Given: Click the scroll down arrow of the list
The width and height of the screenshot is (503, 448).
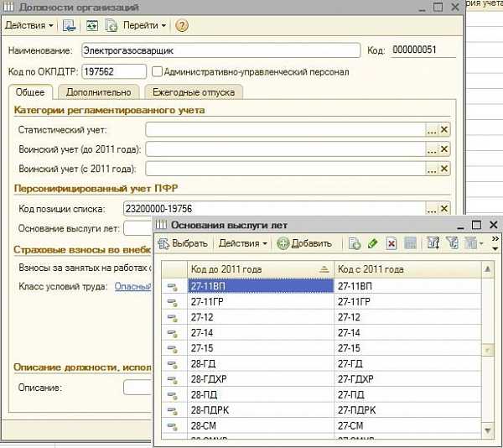Looking at the screenshot, I should coord(487,430).
